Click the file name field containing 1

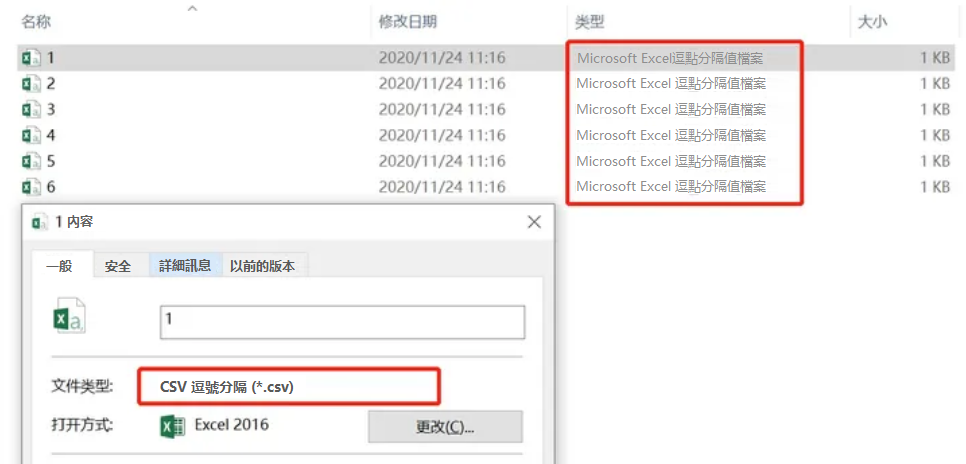point(342,322)
